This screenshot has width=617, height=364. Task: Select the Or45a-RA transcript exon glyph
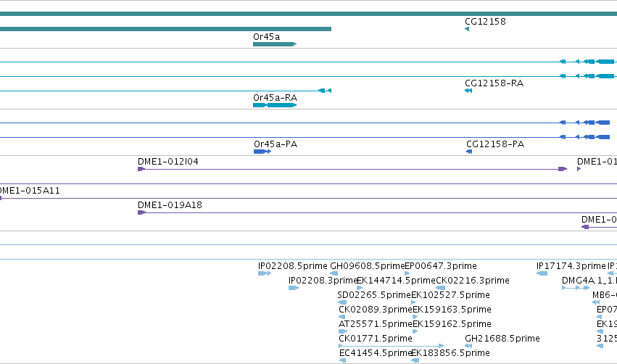tap(275, 105)
